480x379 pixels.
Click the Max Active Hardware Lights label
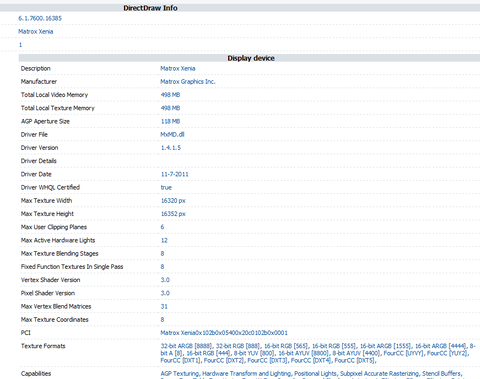[x=58, y=240]
